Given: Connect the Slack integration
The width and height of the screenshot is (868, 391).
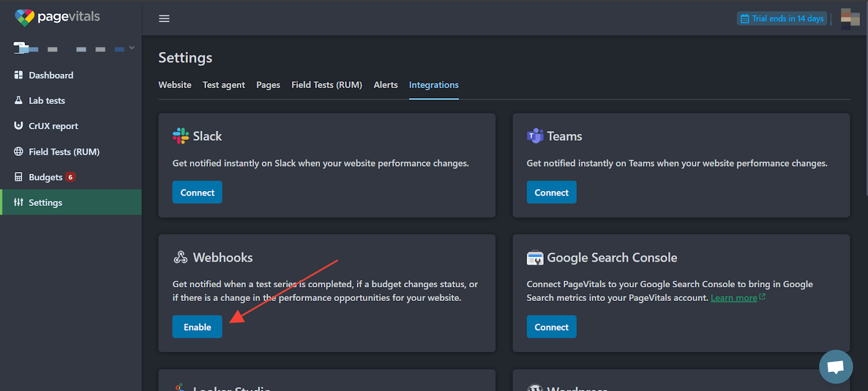Looking at the screenshot, I should tap(197, 192).
